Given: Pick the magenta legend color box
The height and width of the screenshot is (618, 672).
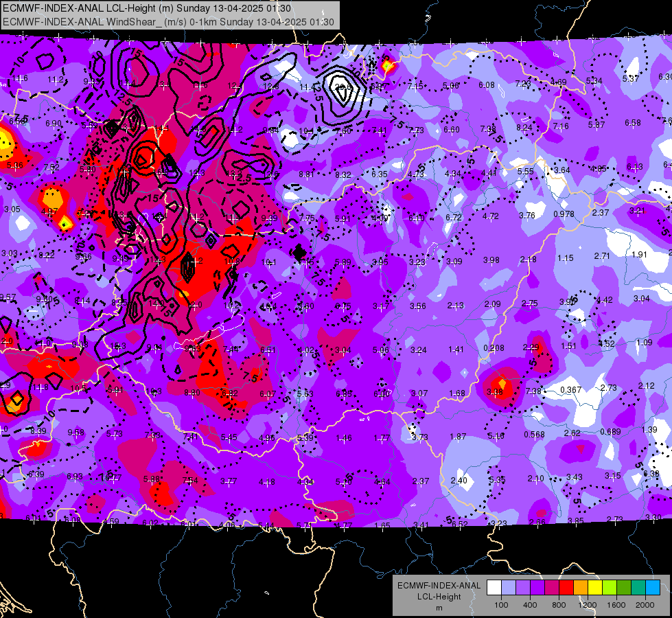Looking at the screenshot, I should click(x=552, y=588).
